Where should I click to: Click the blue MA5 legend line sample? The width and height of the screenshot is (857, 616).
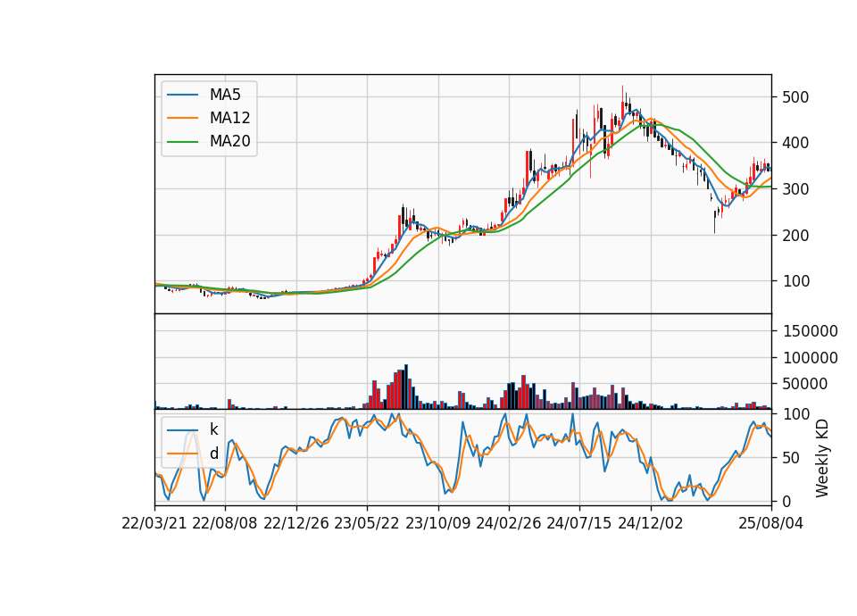(182, 96)
